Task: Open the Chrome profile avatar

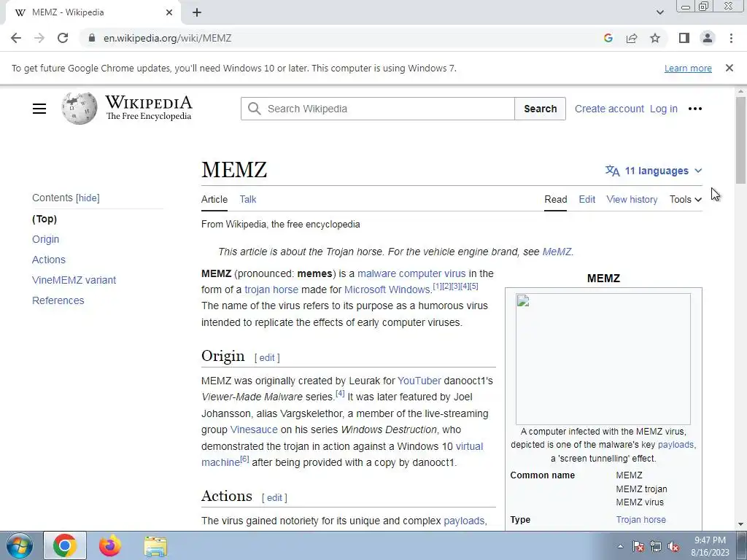Action: (x=708, y=38)
